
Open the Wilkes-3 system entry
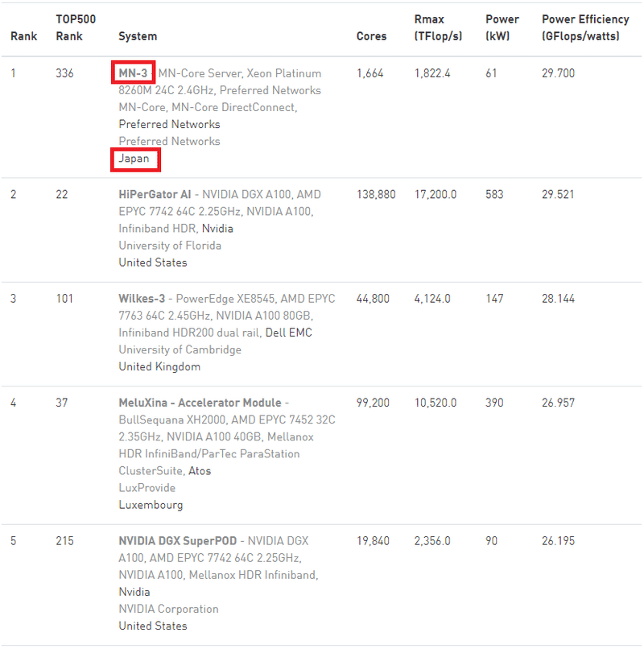pyautogui.click(x=142, y=299)
